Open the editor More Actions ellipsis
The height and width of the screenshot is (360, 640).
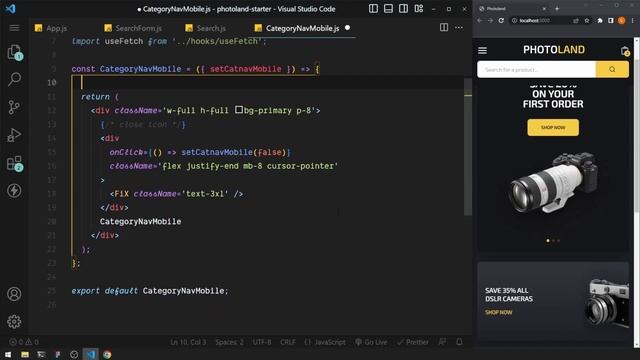[x=459, y=27]
